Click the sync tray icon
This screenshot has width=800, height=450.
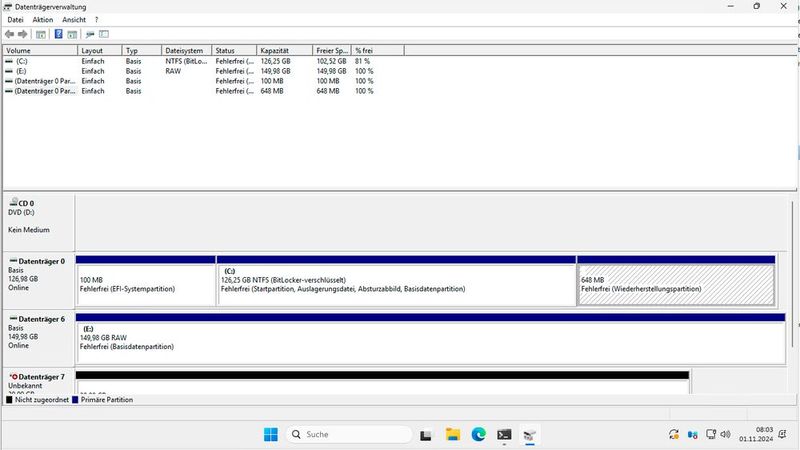point(673,434)
